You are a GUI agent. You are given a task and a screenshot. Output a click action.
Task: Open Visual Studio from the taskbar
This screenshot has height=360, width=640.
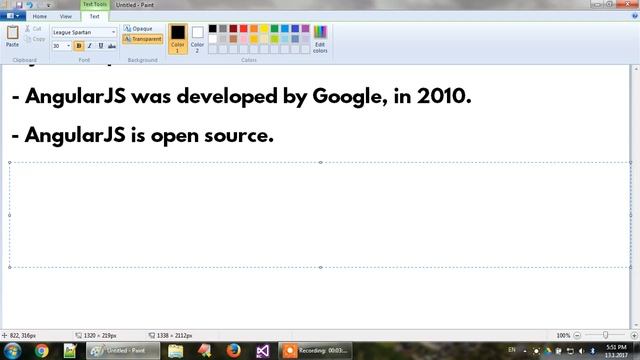(262, 351)
